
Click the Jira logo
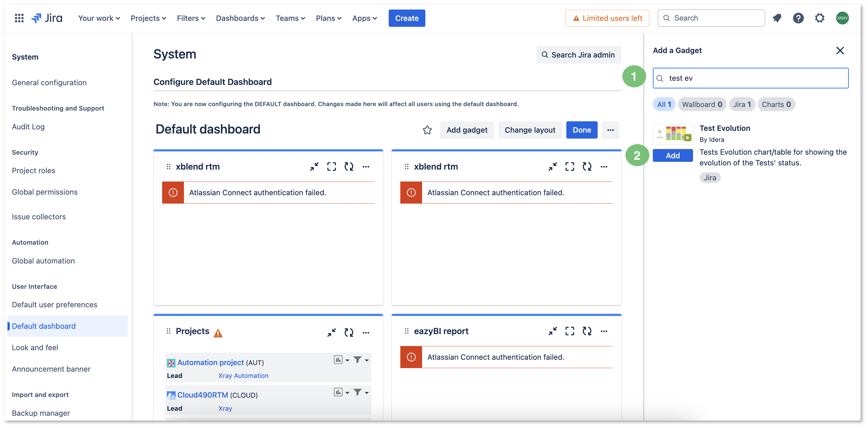point(47,18)
